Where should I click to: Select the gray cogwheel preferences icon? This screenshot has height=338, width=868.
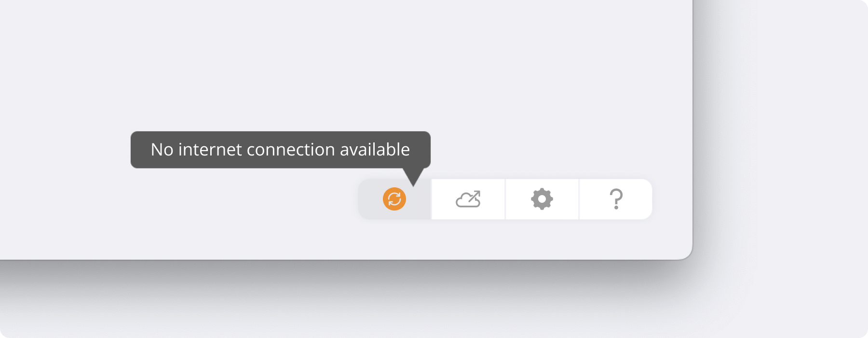coord(542,199)
